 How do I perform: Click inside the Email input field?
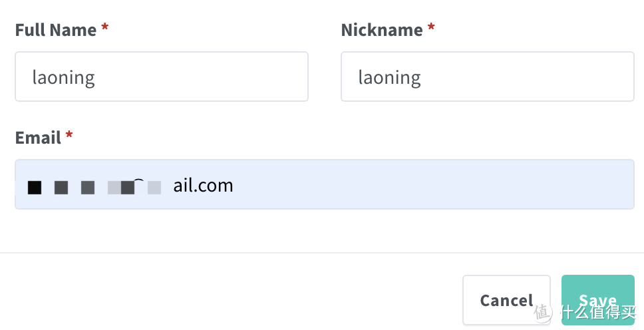click(x=325, y=184)
